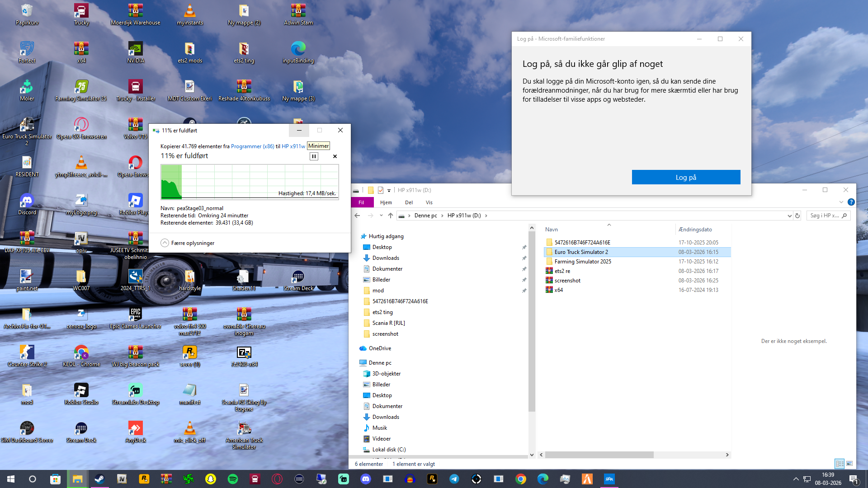
Task: Go up one folder level arrow
Action: point(391,216)
